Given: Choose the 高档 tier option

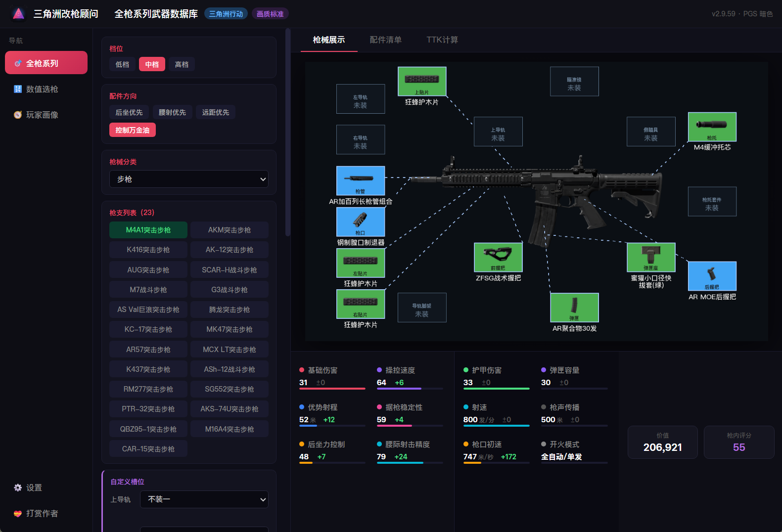Looking at the screenshot, I should [182, 64].
